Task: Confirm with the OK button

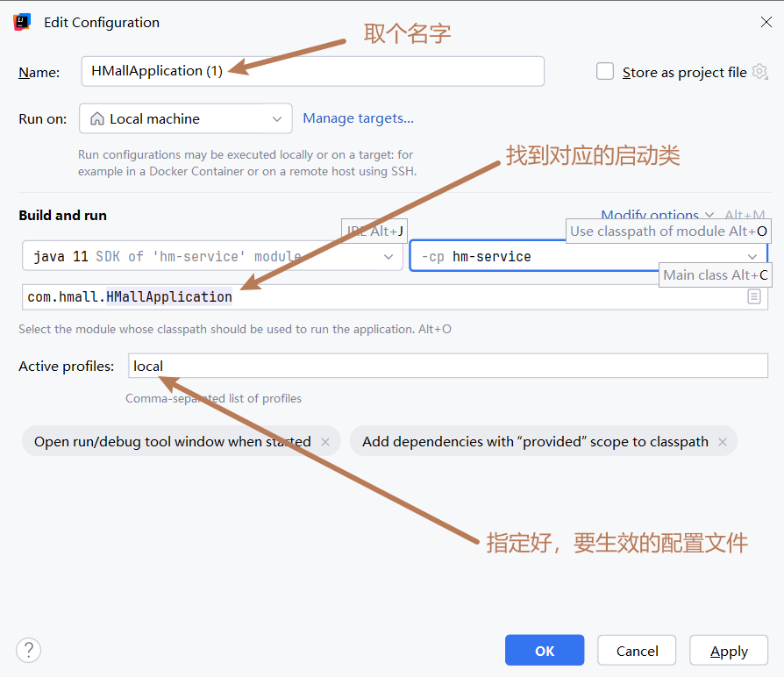Action: coord(545,650)
